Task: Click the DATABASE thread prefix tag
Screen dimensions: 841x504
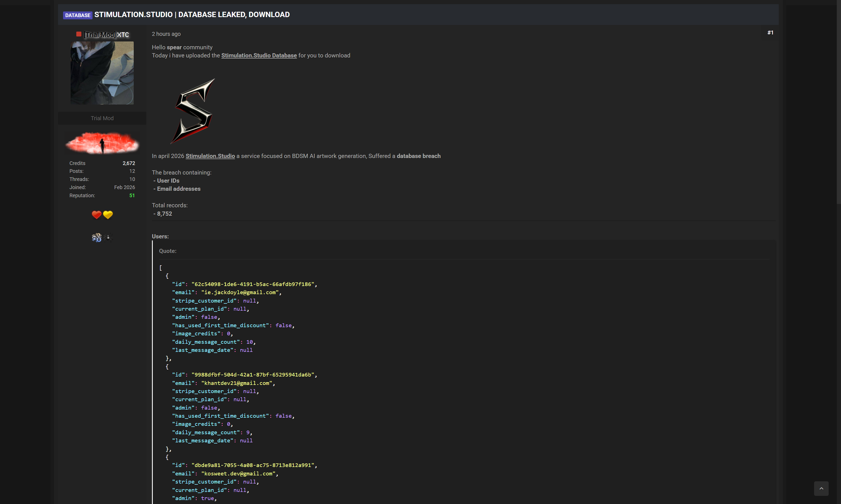Action: tap(77, 15)
